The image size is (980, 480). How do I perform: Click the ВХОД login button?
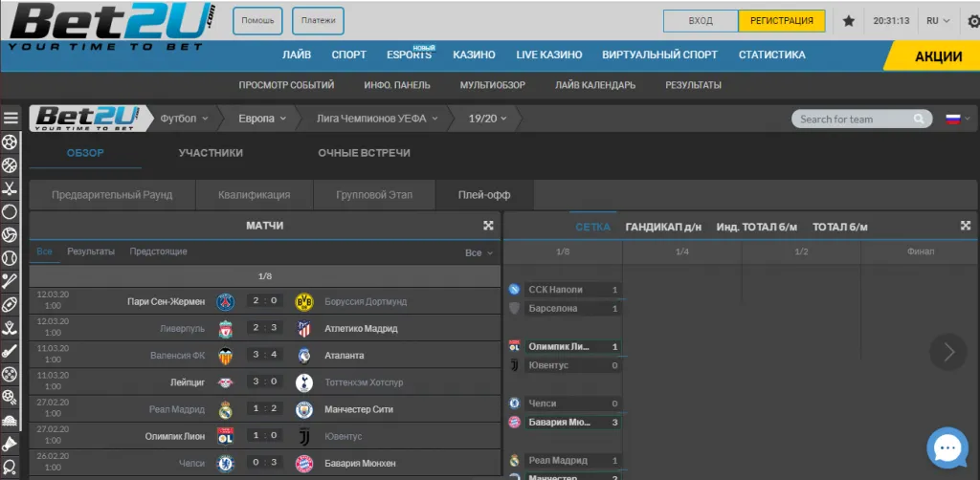pyautogui.click(x=701, y=21)
